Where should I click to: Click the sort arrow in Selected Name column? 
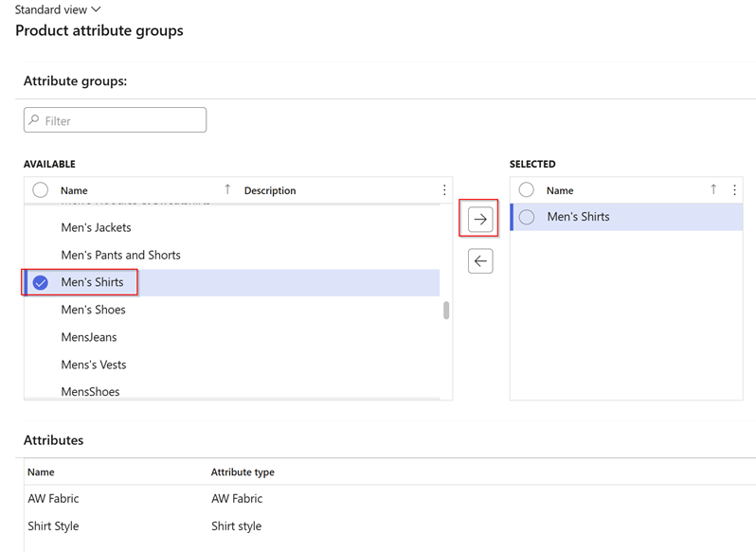click(713, 189)
